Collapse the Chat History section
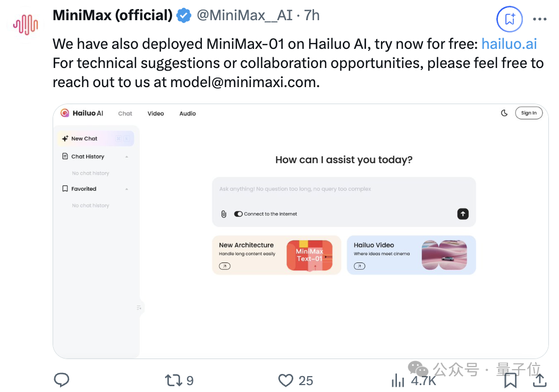The height and width of the screenshot is (392, 559). (126, 157)
